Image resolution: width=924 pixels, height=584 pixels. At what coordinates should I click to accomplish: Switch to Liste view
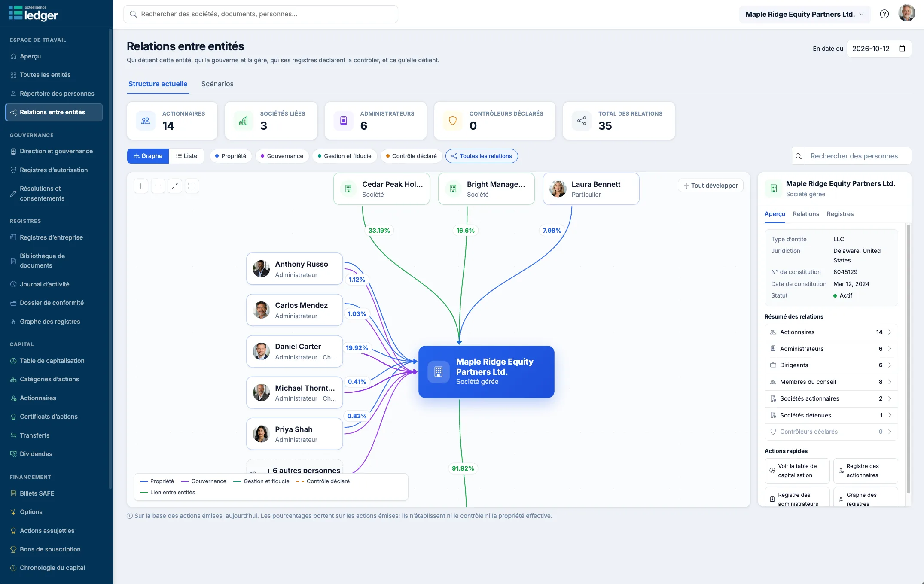[x=187, y=156]
